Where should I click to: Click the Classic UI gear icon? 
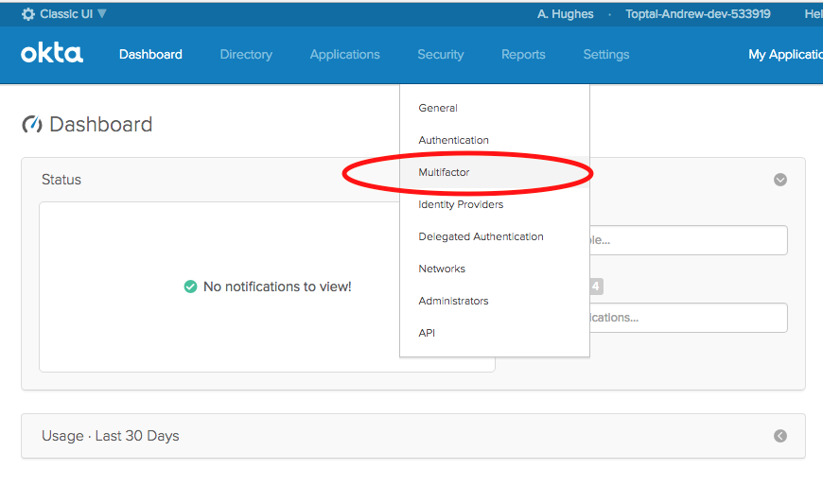pos(28,14)
